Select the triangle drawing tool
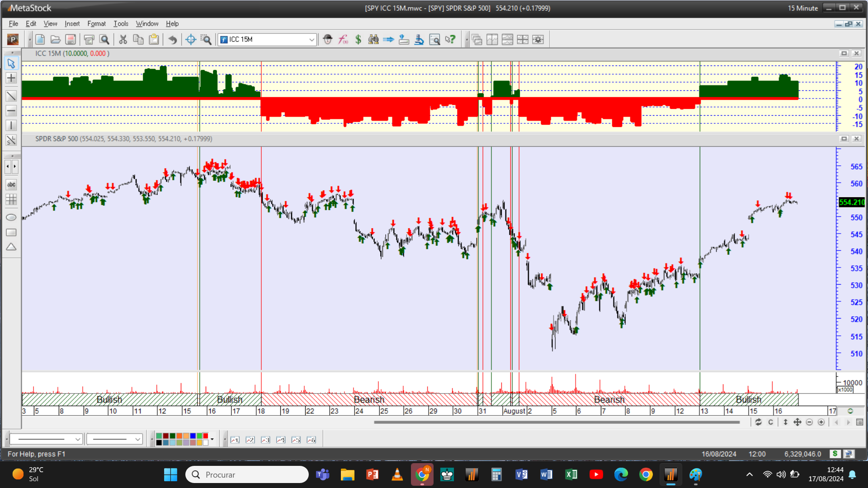The width and height of the screenshot is (868, 488). [11, 247]
